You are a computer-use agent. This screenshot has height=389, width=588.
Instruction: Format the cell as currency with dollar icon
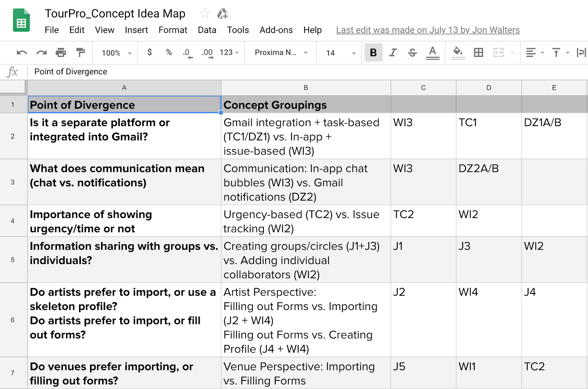[x=150, y=53]
